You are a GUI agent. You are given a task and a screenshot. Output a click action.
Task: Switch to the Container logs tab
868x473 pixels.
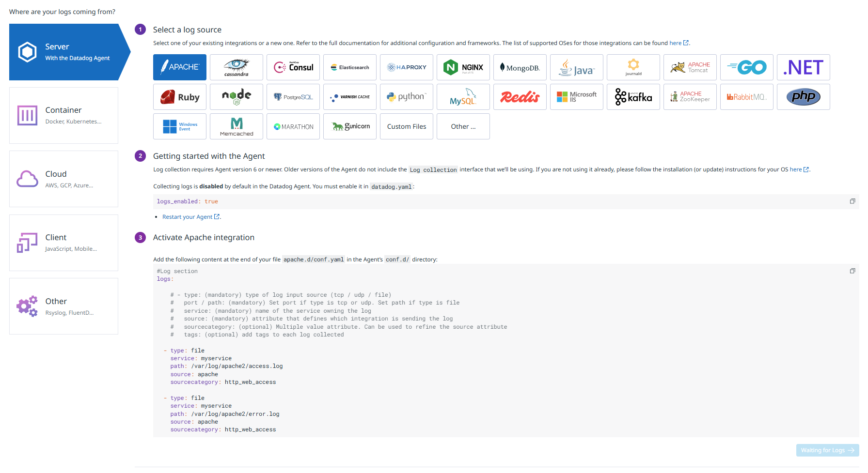pos(63,115)
